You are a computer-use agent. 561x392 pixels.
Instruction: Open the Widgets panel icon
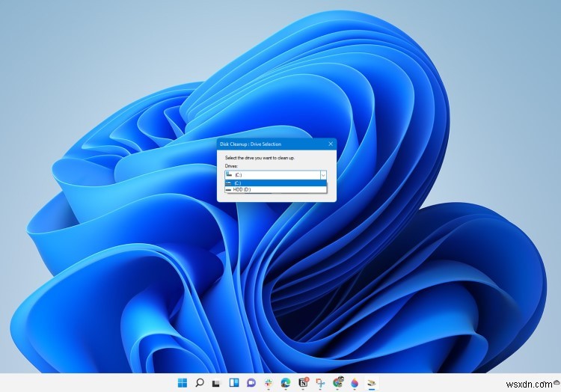point(234,383)
